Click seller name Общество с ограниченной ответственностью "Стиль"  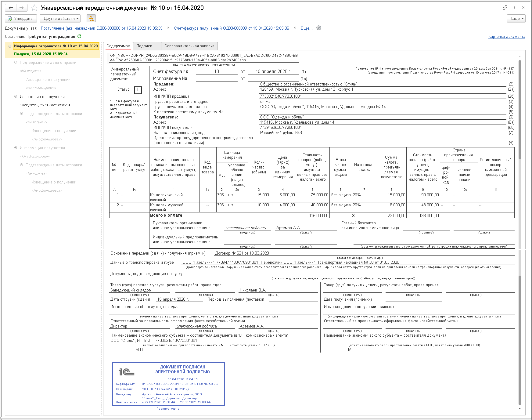[x=309, y=84]
